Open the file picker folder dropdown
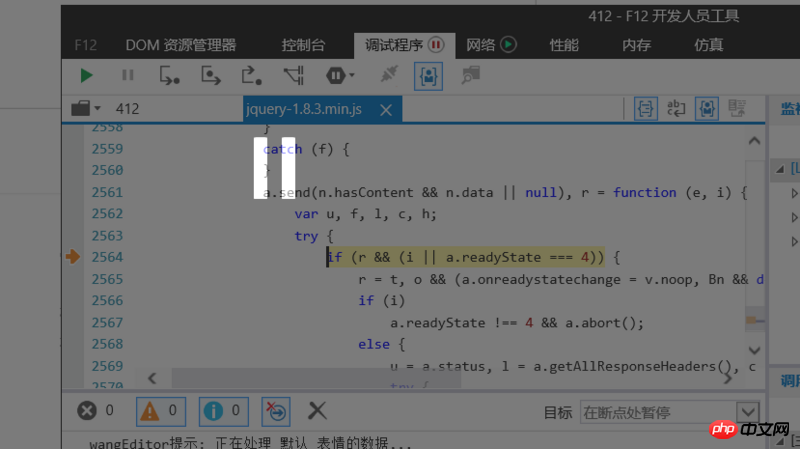Image resolution: width=800 pixels, height=449 pixels. pyautogui.click(x=86, y=108)
